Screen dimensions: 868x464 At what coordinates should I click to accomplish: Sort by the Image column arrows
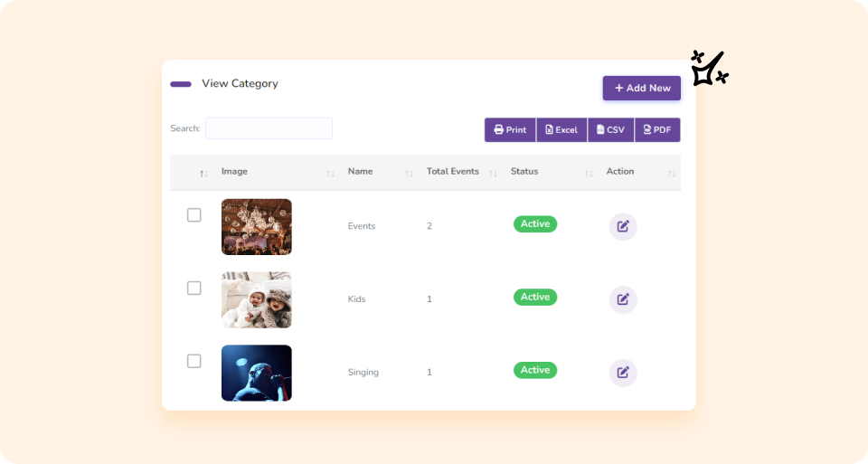(330, 173)
